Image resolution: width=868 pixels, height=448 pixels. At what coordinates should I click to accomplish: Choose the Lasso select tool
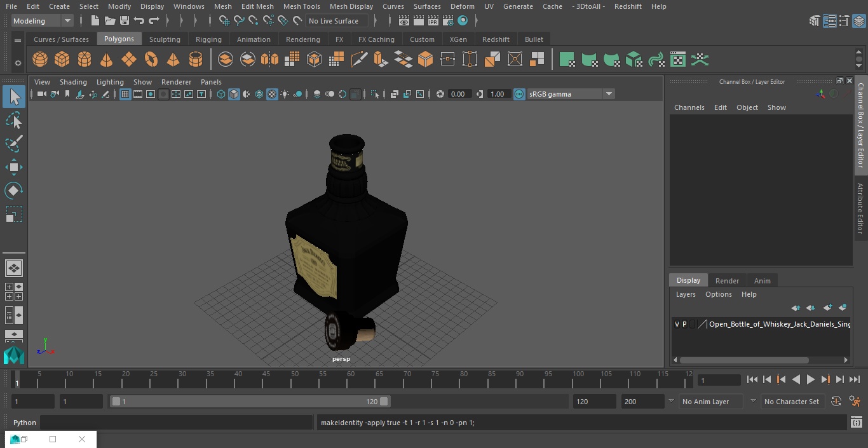pos(14,120)
